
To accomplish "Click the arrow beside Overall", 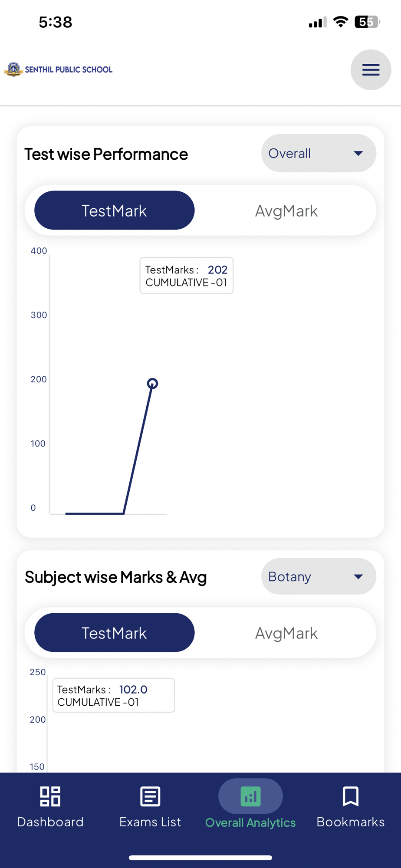I will tap(358, 153).
